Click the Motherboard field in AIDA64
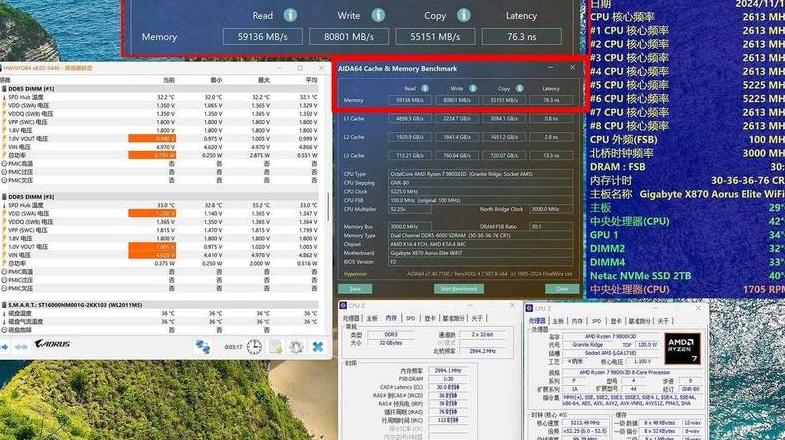This screenshot has width=785, height=440. (x=481, y=253)
